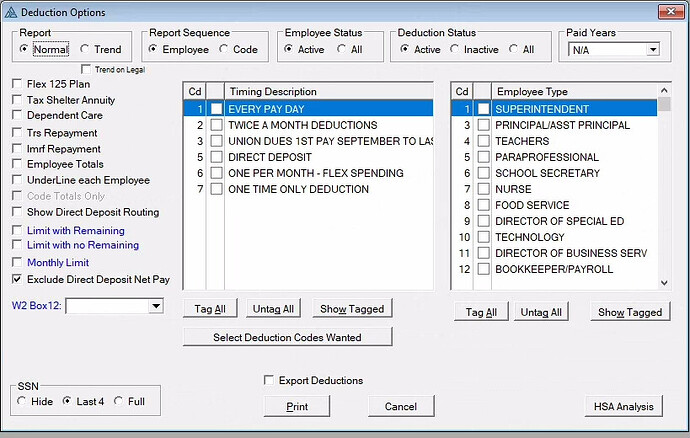Click the Print button
690x438 pixels.
[x=296, y=406]
